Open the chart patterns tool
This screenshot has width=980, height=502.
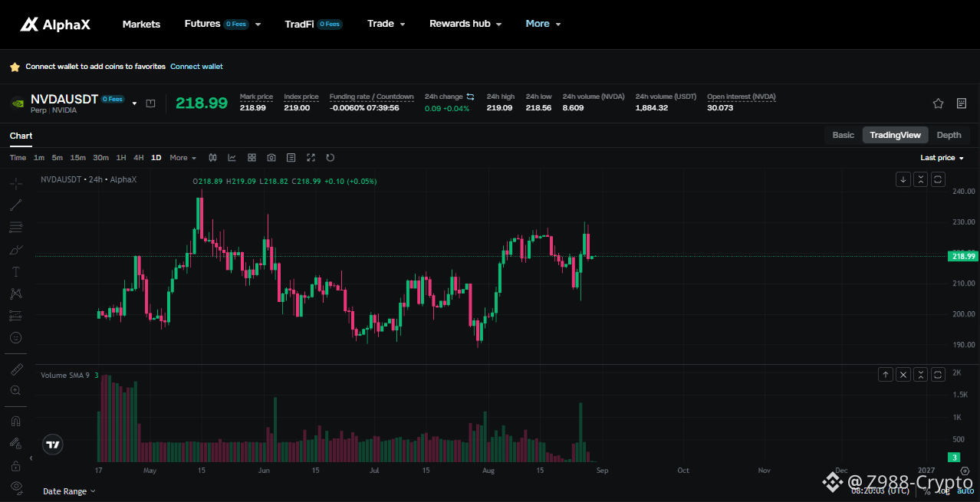[x=16, y=293]
